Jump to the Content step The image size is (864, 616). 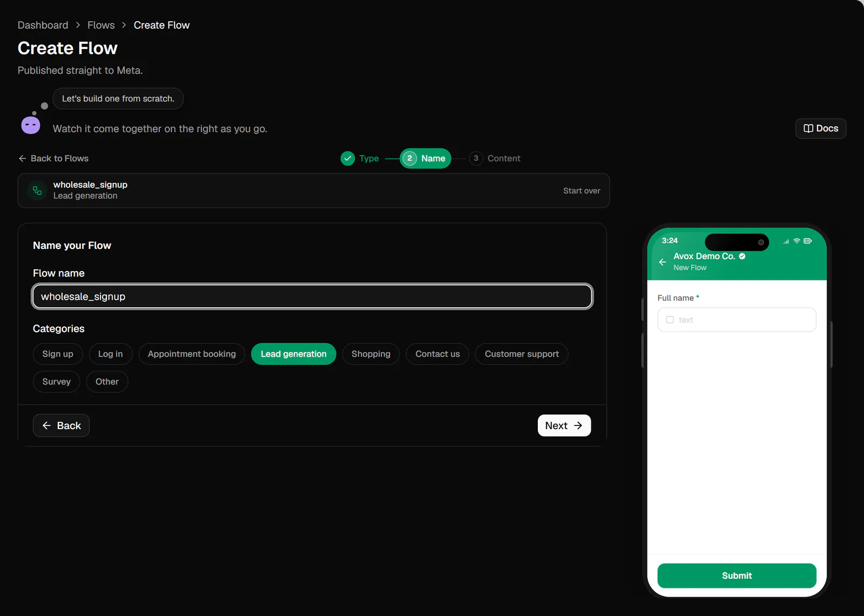[x=495, y=158]
